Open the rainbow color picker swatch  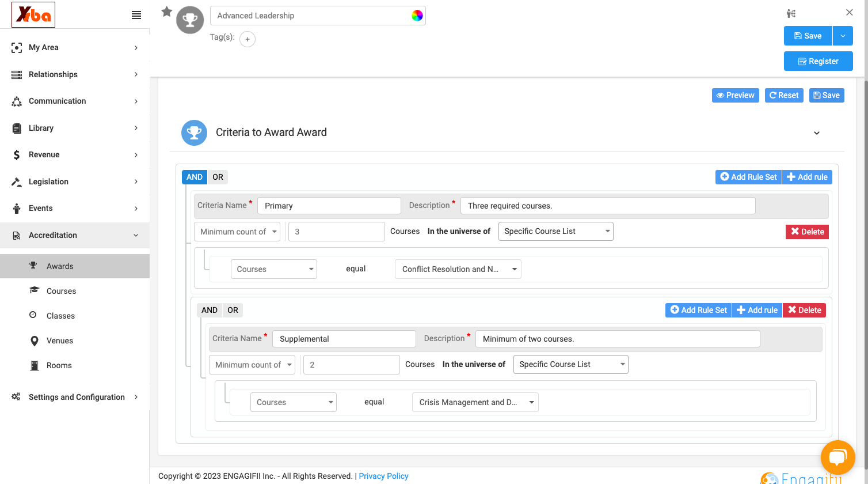417,16
